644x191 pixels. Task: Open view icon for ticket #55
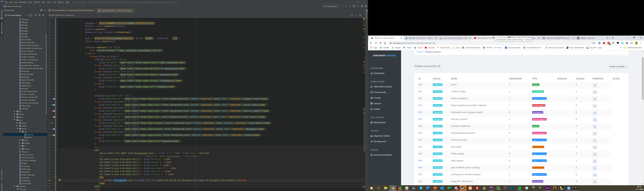(595, 85)
